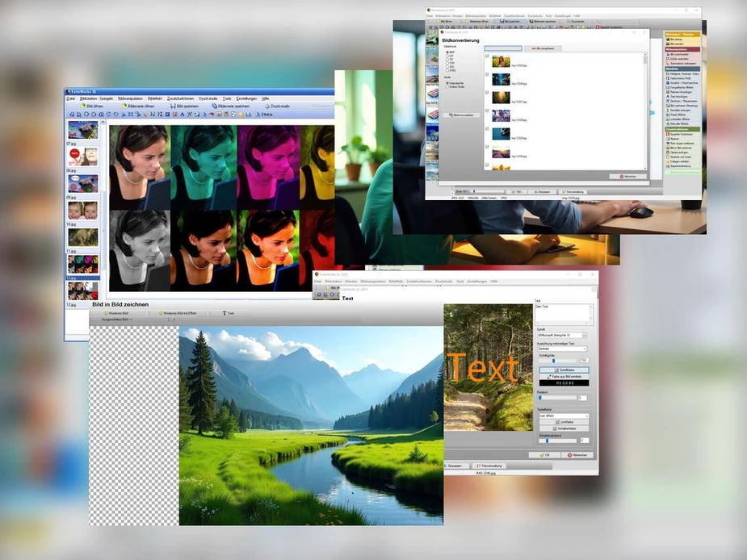This screenshot has width=747, height=560.
Task: Click the Bilderserie öffnen toolbar icon
Action: tap(136, 106)
